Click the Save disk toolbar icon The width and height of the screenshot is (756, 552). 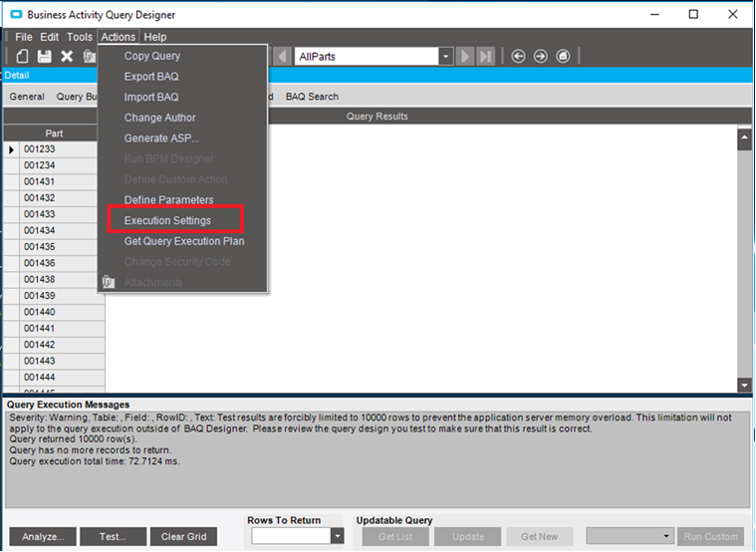coord(45,57)
